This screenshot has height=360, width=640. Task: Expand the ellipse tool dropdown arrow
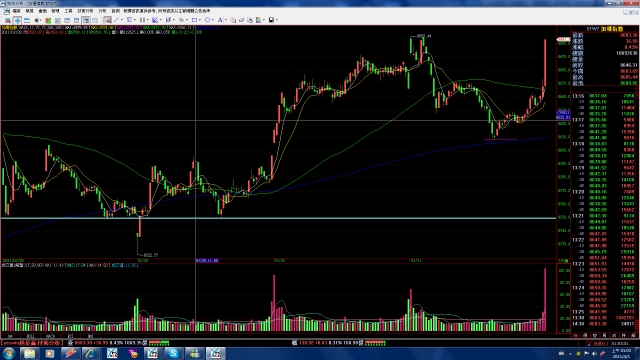(213, 20)
